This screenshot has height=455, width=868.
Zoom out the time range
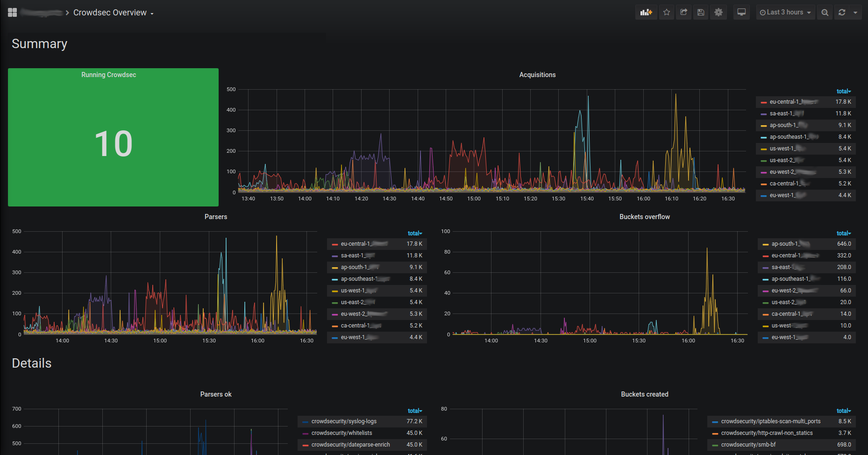[x=825, y=13]
